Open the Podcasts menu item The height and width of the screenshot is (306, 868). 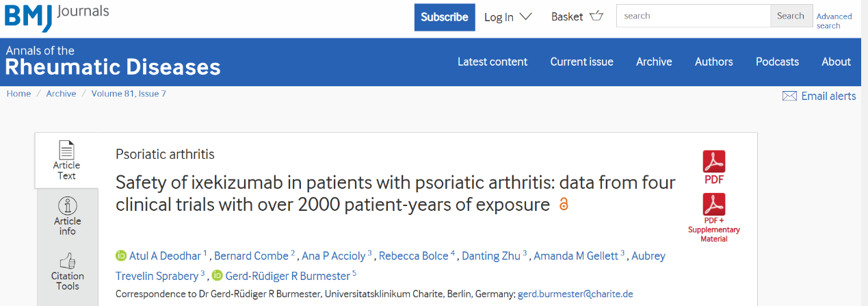click(777, 62)
